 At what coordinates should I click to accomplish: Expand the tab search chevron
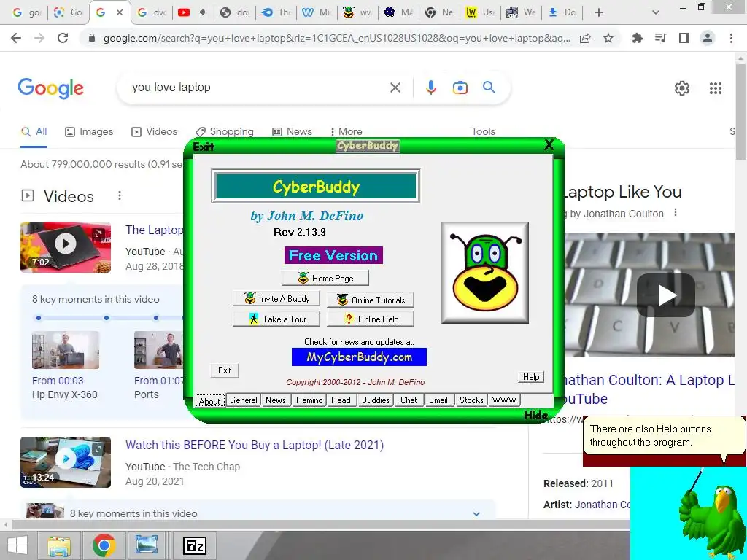click(656, 13)
